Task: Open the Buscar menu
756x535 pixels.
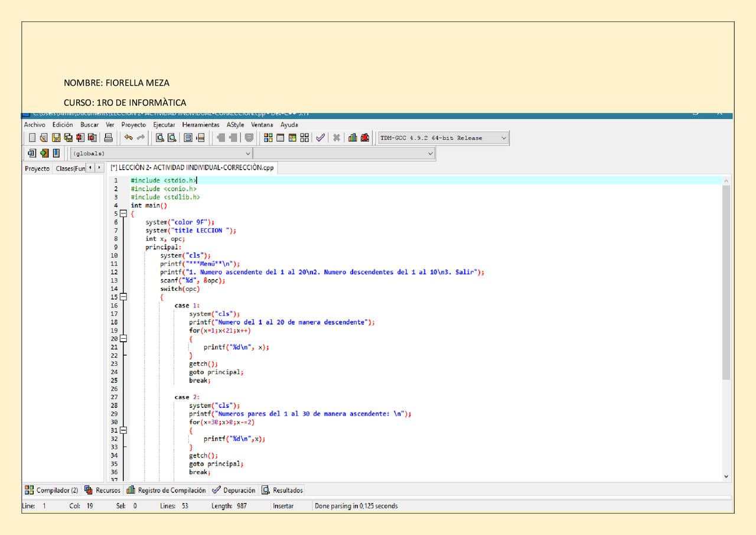Action: [x=90, y=125]
